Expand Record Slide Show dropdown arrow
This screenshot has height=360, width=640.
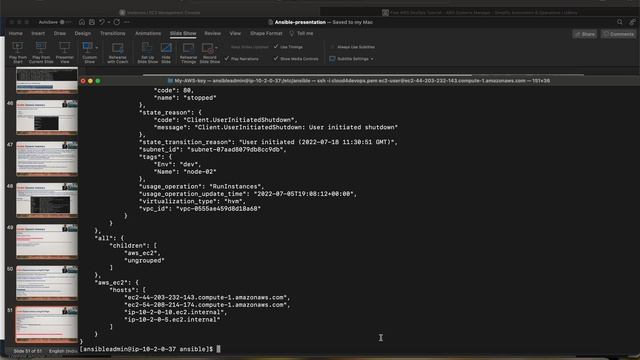click(216, 48)
